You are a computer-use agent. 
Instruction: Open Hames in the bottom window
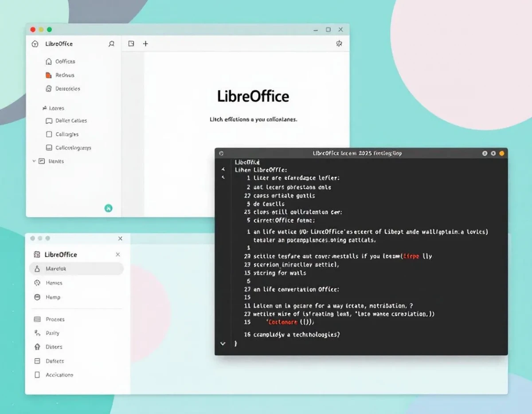pyautogui.click(x=54, y=283)
